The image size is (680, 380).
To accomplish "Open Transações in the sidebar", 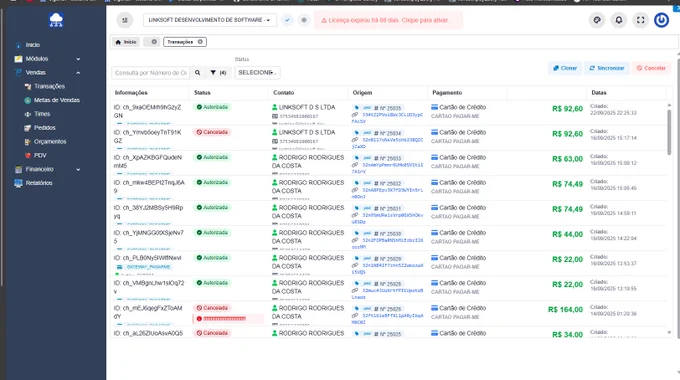I will pyautogui.click(x=49, y=86).
